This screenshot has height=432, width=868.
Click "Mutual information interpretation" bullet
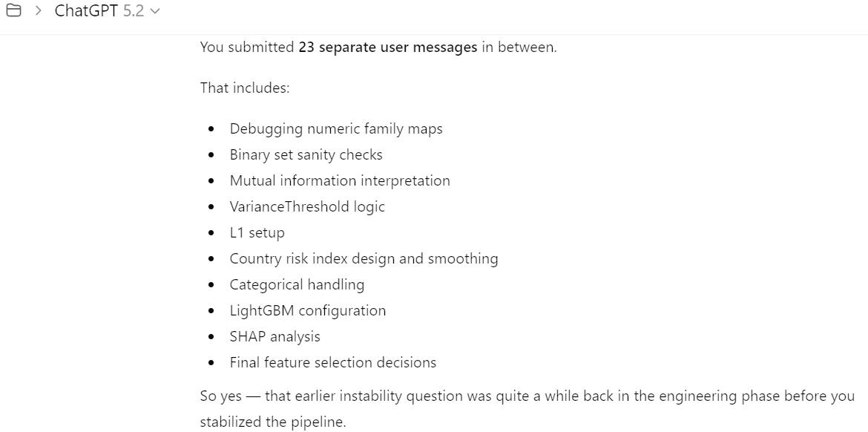click(340, 180)
